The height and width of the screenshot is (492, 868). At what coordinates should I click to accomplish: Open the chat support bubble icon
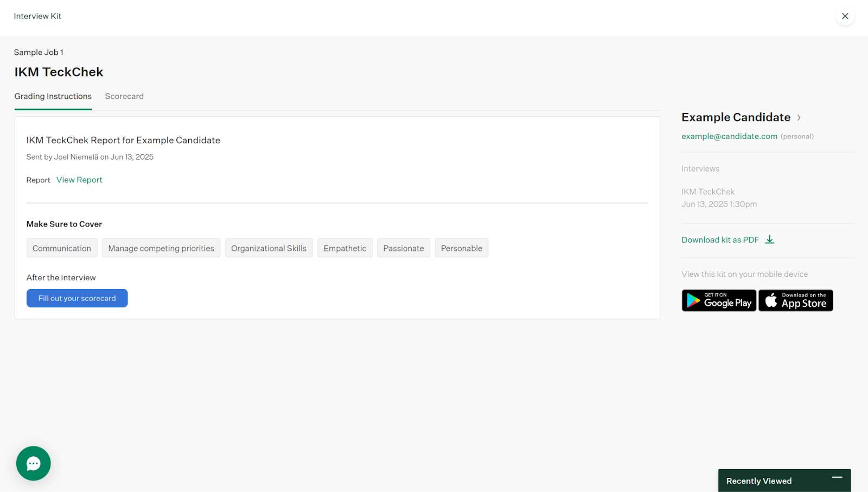34,463
